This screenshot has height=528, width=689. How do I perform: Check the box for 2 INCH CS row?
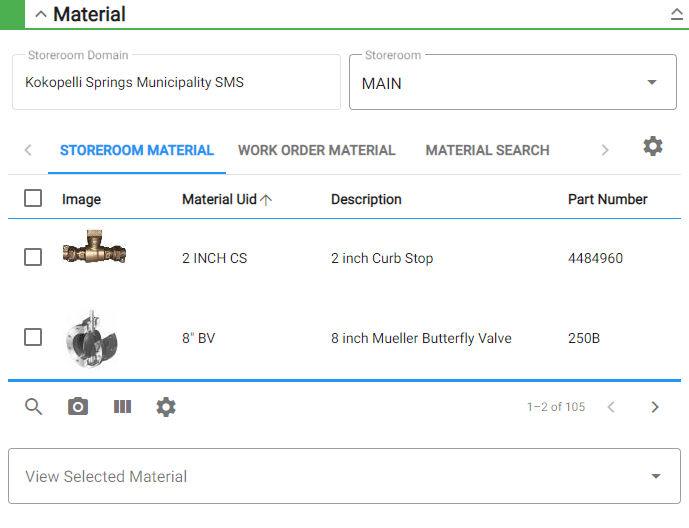tap(33, 258)
